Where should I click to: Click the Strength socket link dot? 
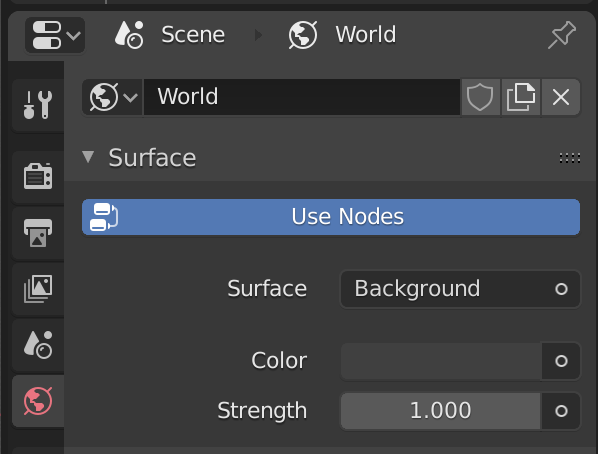561,411
